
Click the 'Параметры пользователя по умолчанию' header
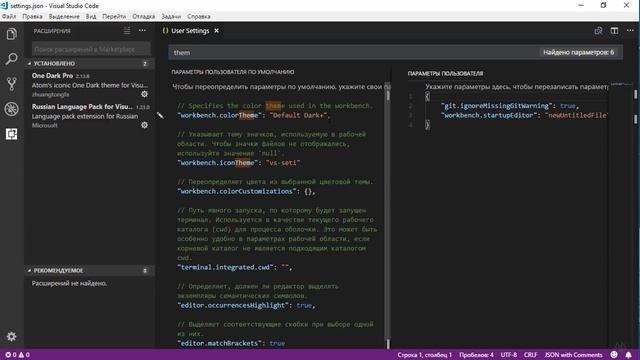233,72
